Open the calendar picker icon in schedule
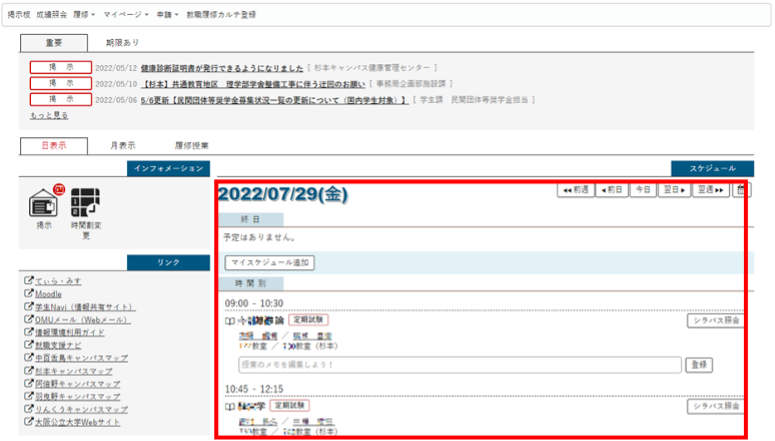 coord(740,189)
